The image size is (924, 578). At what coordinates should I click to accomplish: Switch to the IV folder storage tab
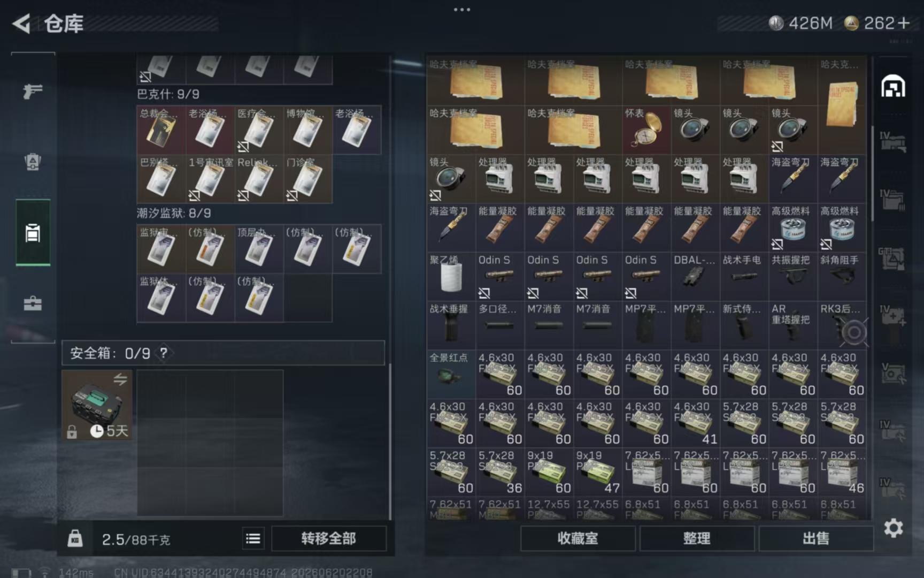893,200
